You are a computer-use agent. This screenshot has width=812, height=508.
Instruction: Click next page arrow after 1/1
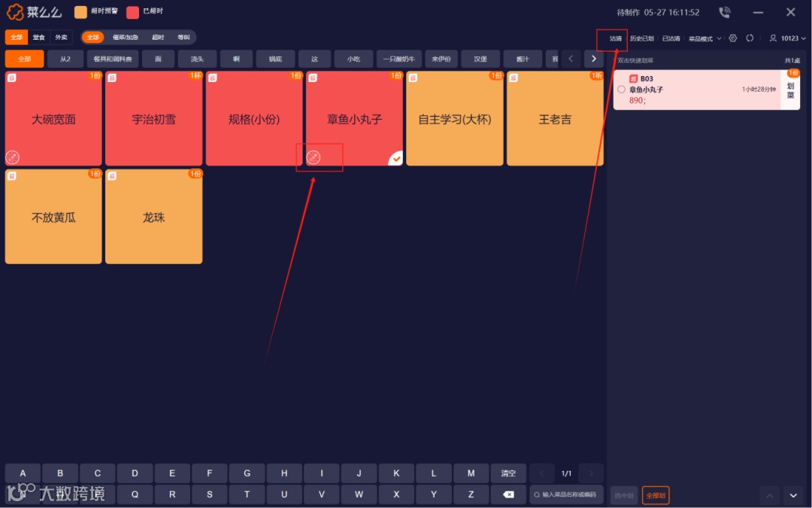pyautogui.click(x=591, y=473)
